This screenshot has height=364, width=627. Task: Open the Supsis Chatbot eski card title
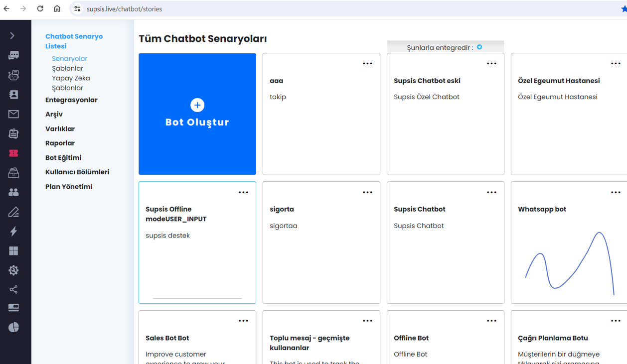tap(427, 81)
